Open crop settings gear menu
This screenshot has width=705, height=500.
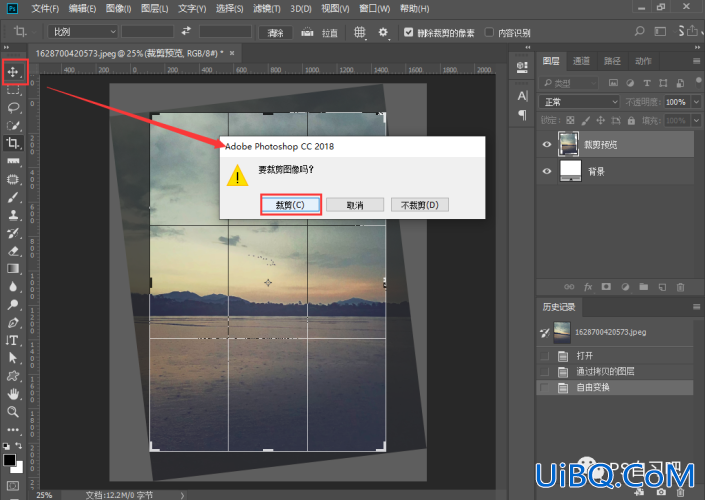point(383,32)
